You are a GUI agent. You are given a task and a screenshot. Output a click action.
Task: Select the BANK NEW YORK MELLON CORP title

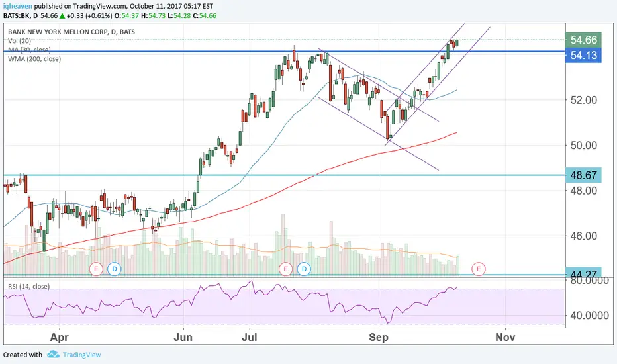coord(71,32)
